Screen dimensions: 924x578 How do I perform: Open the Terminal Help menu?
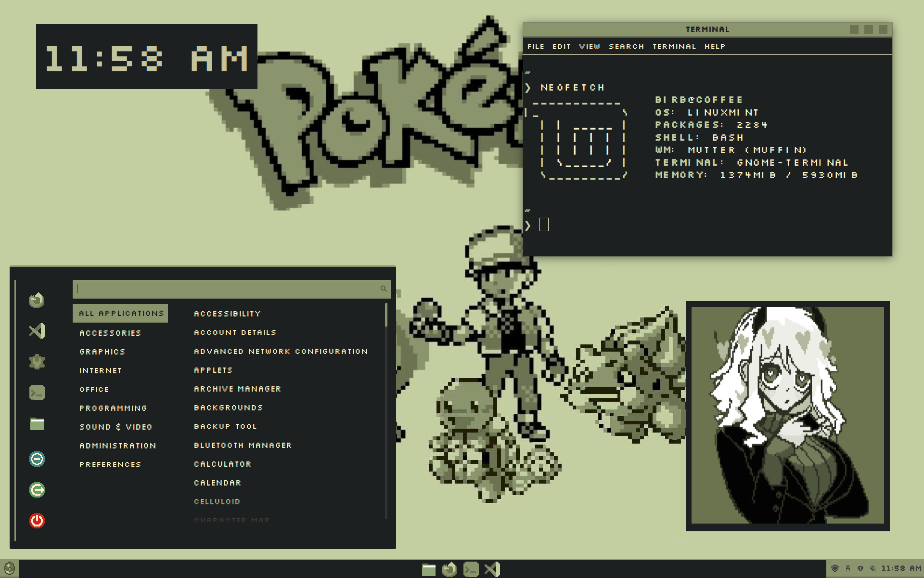click(715, 46)
